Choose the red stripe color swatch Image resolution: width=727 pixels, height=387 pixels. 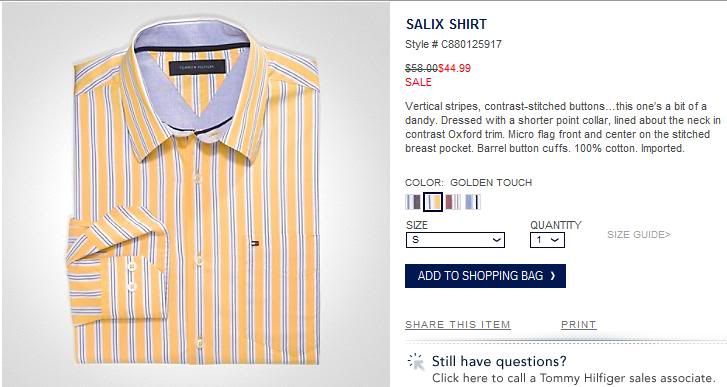tap(453, 202)
